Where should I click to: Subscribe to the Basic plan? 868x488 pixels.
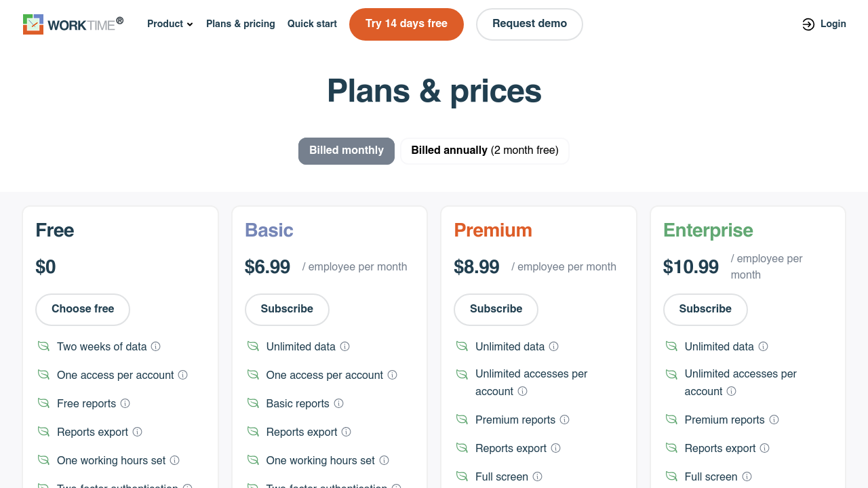coord(287,309)
